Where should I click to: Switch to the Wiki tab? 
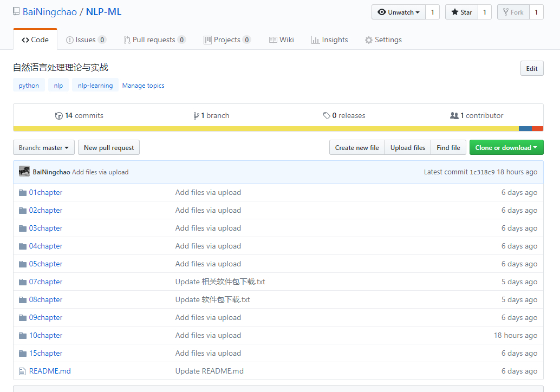[x=282, y=40]
